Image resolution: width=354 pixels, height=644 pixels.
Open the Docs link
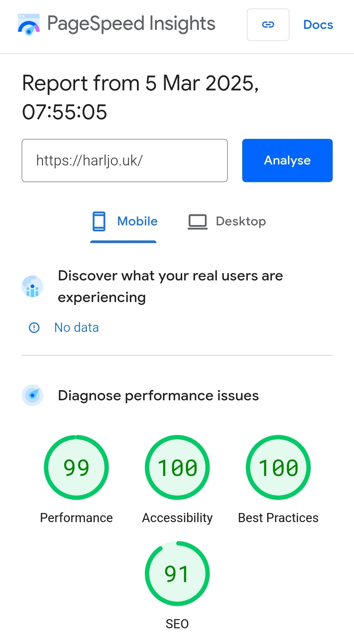click(x=318, y=25)
